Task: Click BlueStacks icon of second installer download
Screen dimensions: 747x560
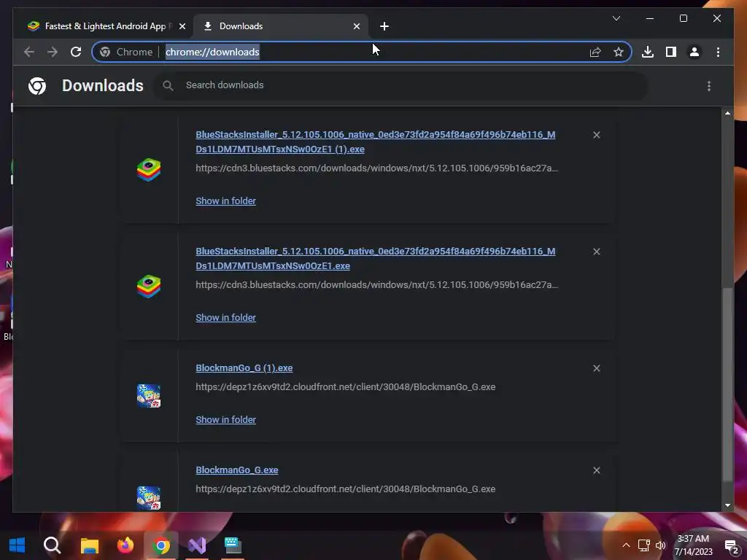Action: coord(149,287)
